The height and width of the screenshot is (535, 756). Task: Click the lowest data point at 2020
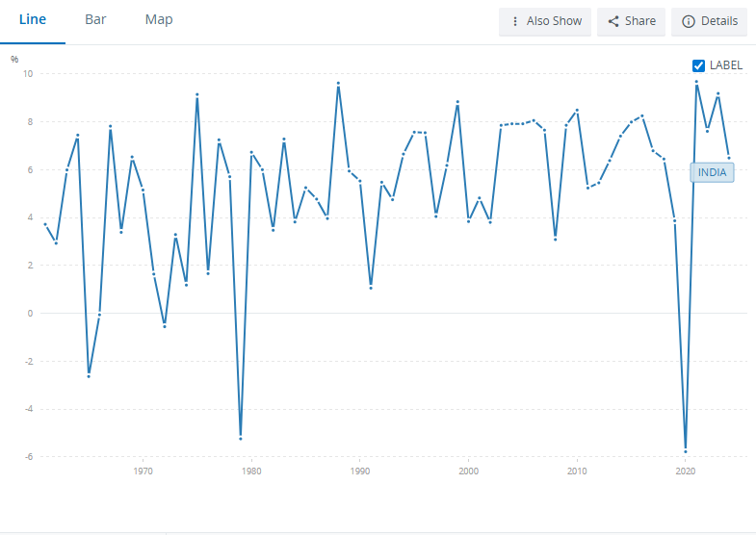pos(686,450)
